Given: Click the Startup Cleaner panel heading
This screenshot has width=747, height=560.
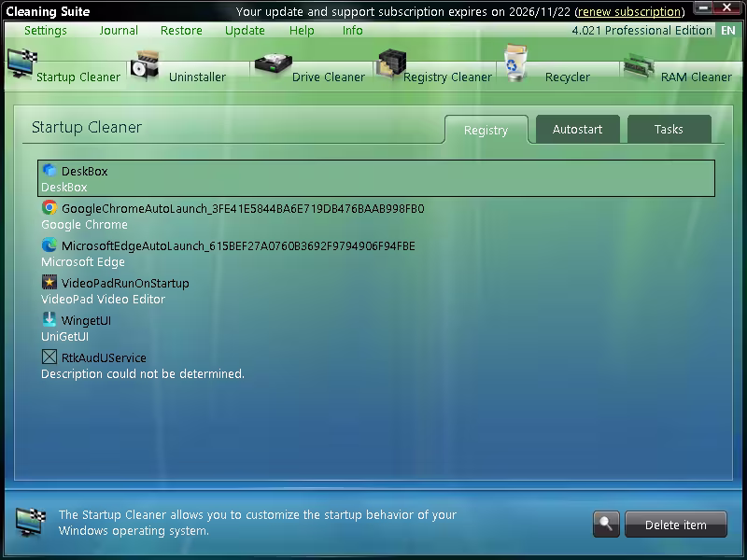Looking at the screenshot, I should click(87, 127).
